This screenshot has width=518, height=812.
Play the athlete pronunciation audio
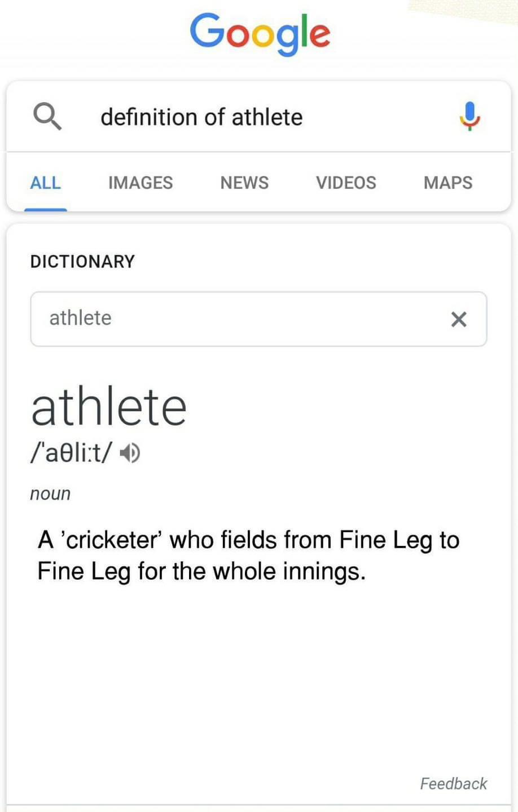[x=131, y=453]
